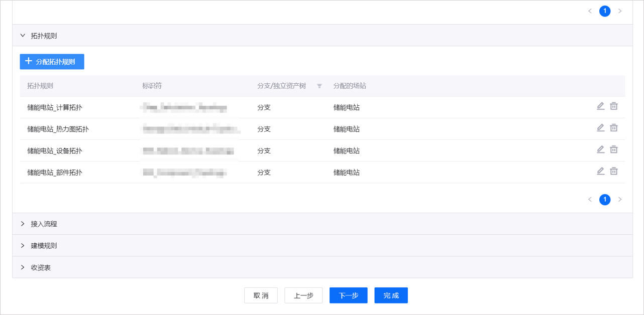The width and height of the screenshot is (644, 315).
Task: Delete the 储能电站_计算拓扑 rule
Action: point(613,106)
